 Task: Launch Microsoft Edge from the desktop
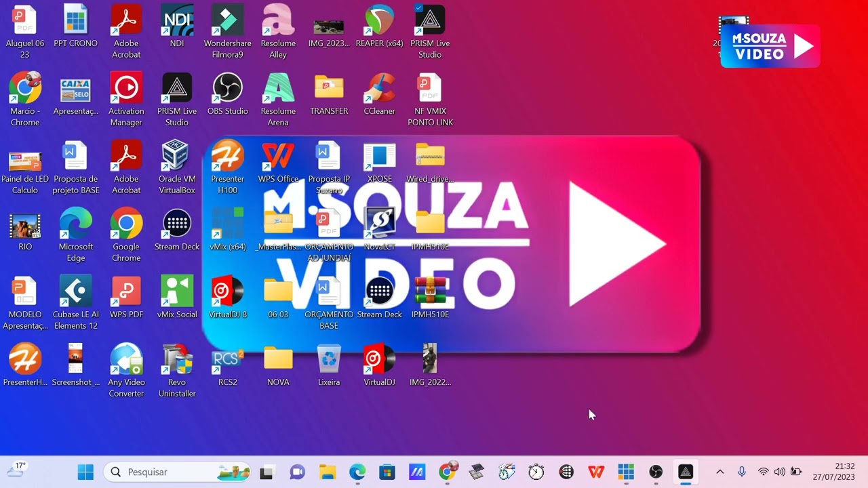[x=75, y=235]
